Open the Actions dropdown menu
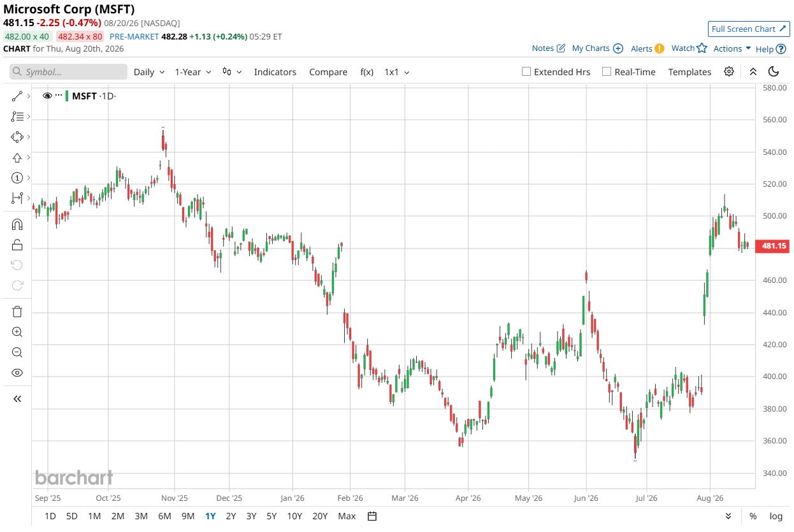794x532 pixels. [732, 48]
